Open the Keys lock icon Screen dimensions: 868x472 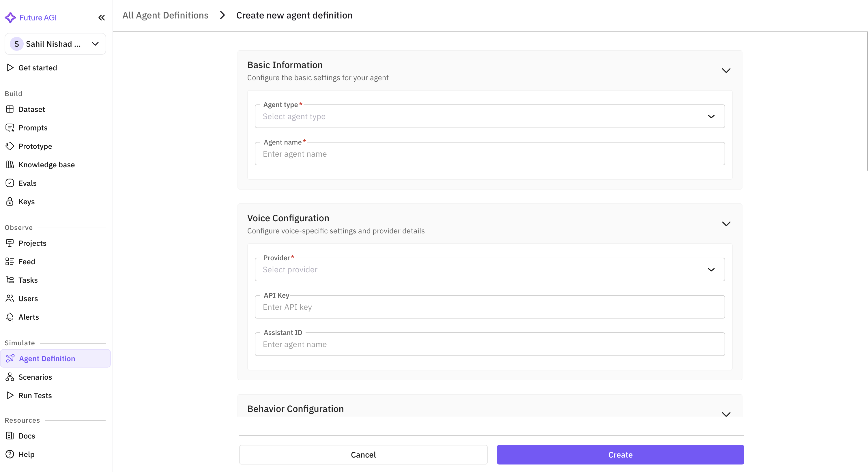tap(10, 201)
